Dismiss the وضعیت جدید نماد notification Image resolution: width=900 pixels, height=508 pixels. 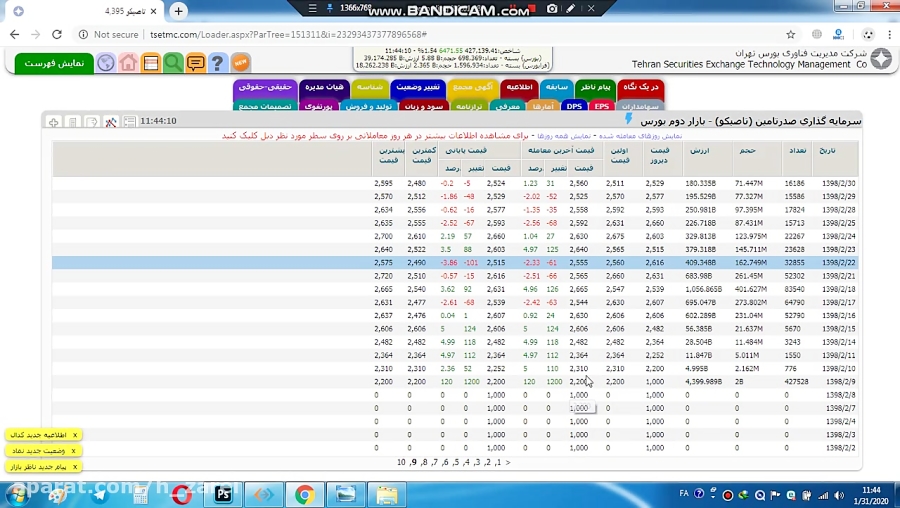tap(73, 451)
